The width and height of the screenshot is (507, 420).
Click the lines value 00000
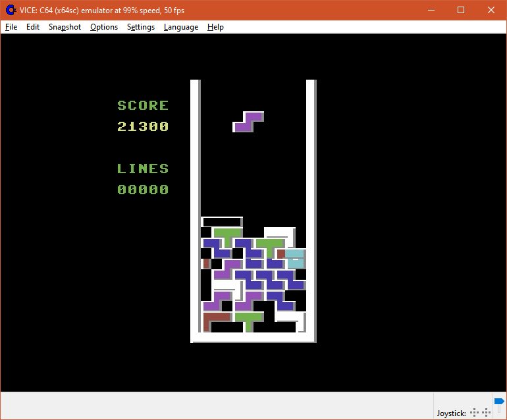click(x=143, y=190)
